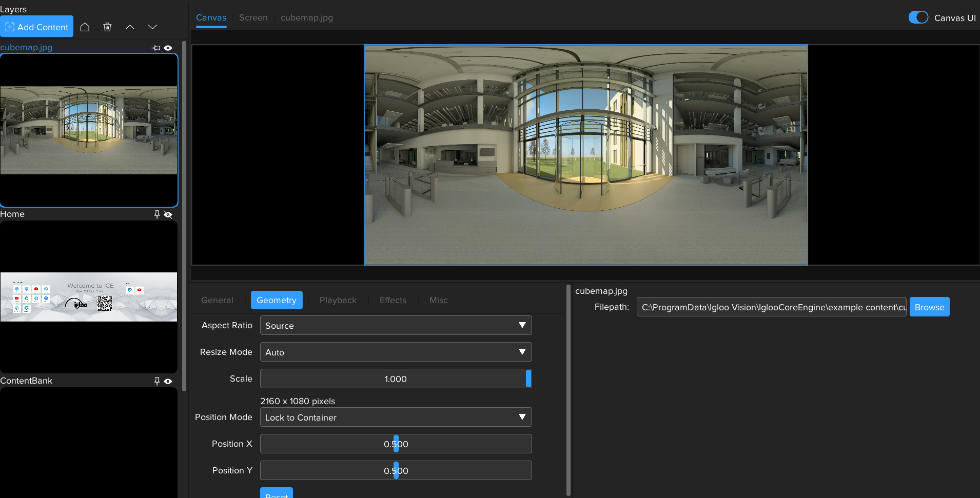Click the pin icon on cubemap.jpg layer

156,48
